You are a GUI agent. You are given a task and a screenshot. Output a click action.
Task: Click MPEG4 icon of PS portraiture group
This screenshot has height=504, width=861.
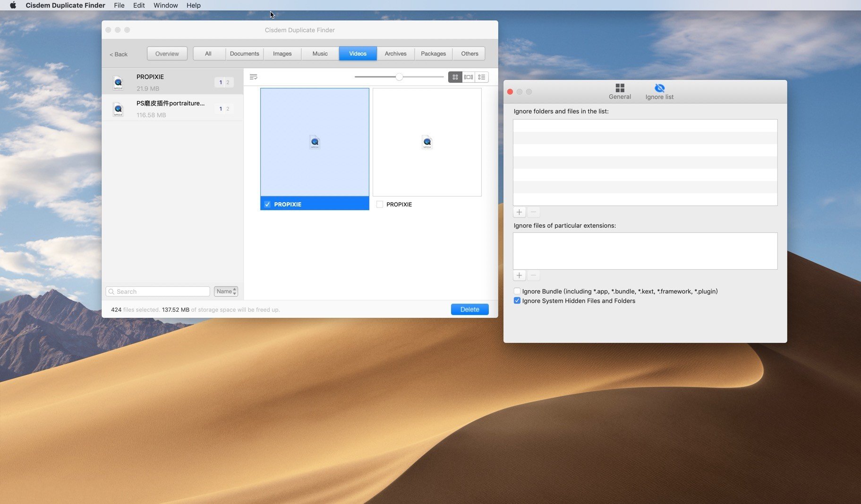coord(118,109)
